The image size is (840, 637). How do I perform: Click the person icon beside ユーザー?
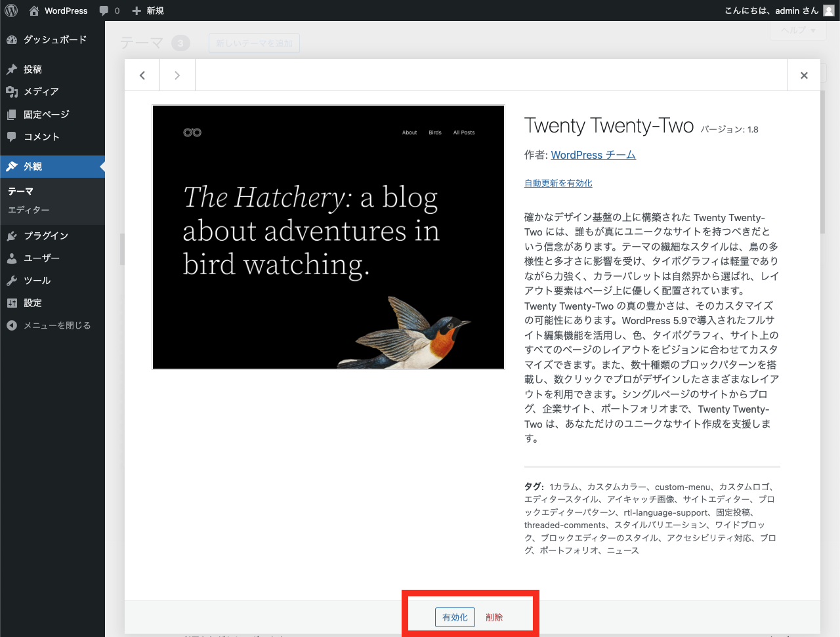[12, 258]
